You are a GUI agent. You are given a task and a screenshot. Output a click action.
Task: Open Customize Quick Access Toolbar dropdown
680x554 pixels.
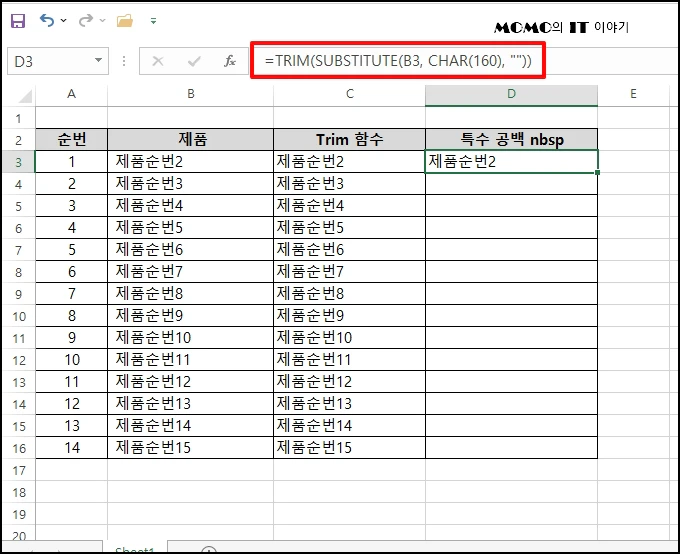(153, 20)
